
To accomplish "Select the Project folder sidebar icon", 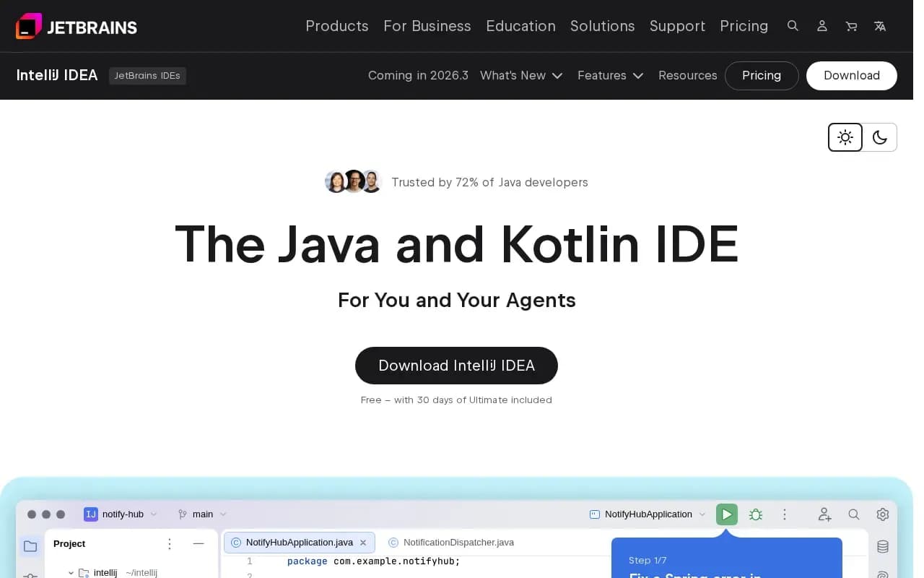I will coord(30,546).
